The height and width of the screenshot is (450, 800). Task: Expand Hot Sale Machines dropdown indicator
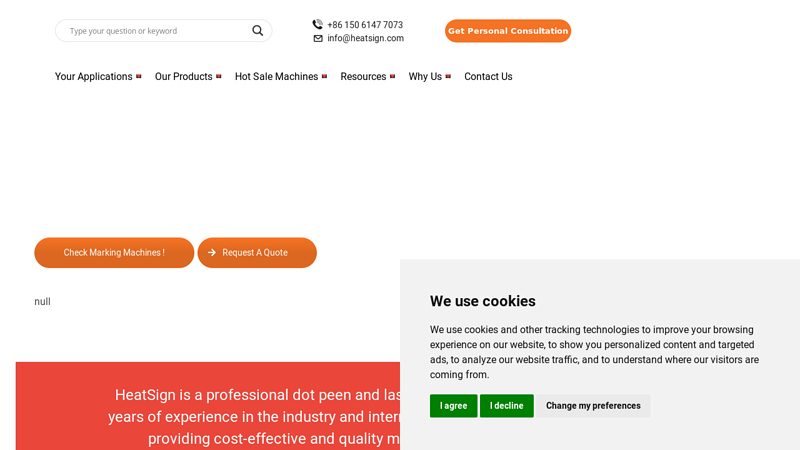324,77
